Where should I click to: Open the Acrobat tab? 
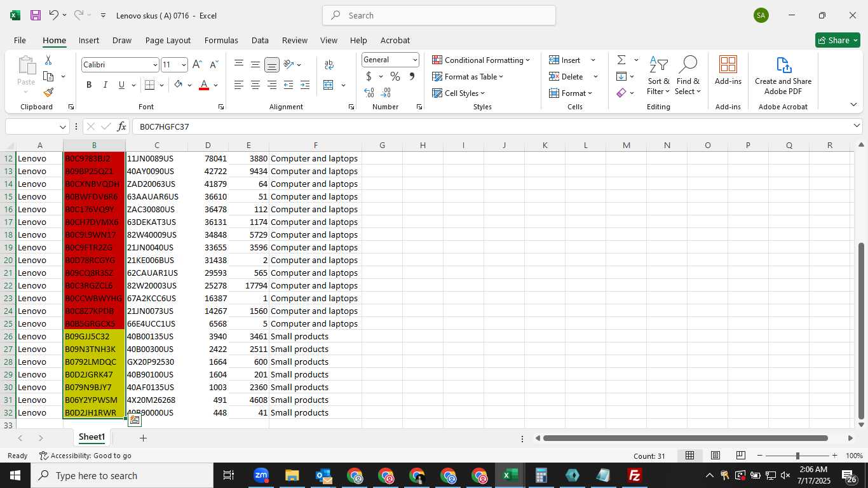pyautogui.click(x=395, y=40)
